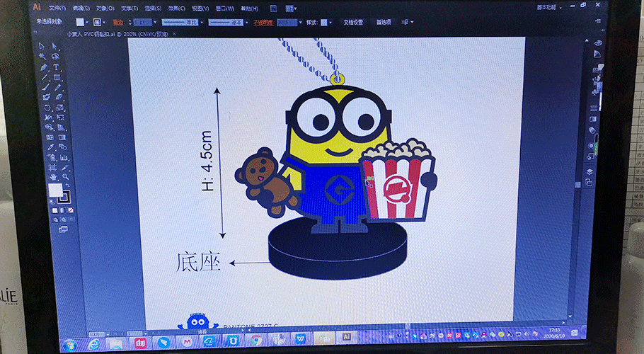Screen dimensions: 644x354
Task: Select the Direct Selection tool
Action: click(x=54, y=47)
